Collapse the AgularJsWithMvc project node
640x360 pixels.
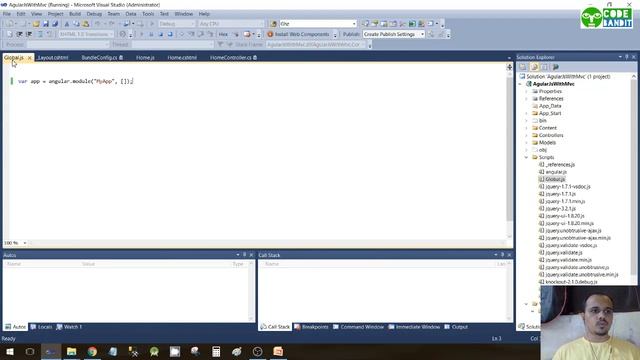[x=520, y=84]
